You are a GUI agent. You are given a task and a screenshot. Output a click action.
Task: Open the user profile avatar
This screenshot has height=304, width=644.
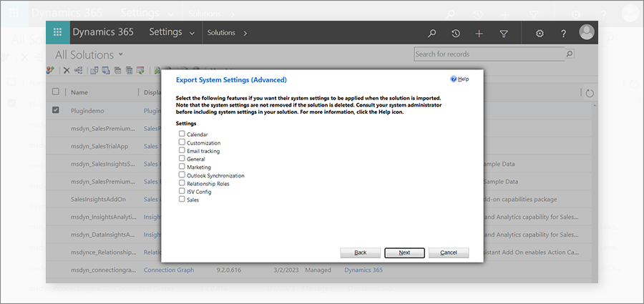(587, 32)
